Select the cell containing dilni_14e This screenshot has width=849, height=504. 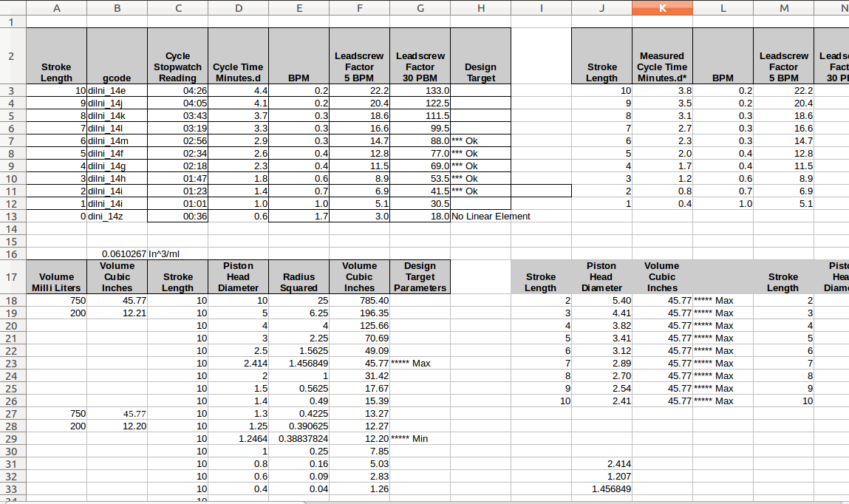point(117,91)
